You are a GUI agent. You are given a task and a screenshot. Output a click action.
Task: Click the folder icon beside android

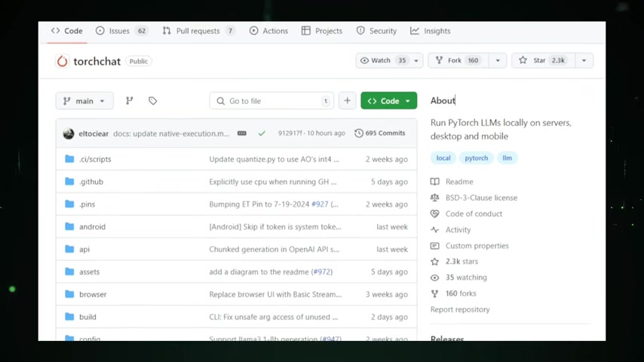[69, 226]
